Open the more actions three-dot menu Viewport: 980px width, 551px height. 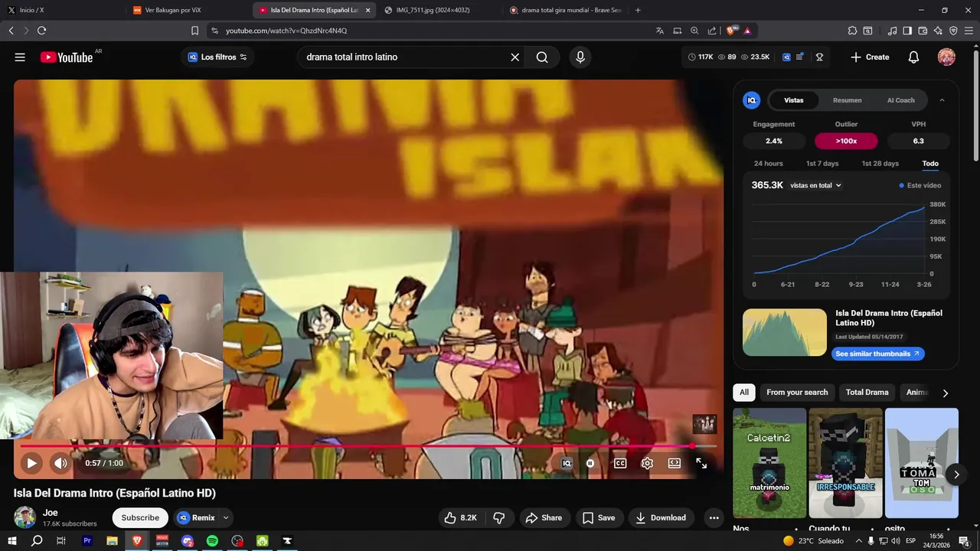point(714,518)
